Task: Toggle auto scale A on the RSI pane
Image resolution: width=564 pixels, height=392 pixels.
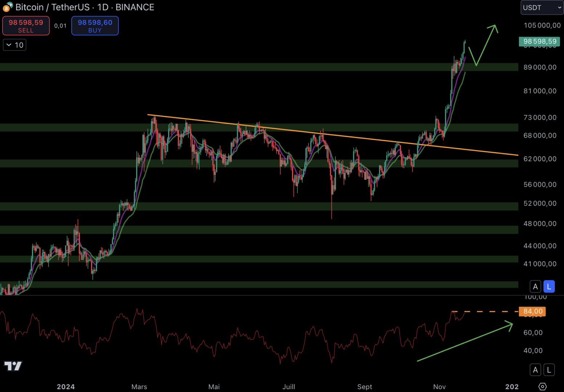Action: [535, 370]
